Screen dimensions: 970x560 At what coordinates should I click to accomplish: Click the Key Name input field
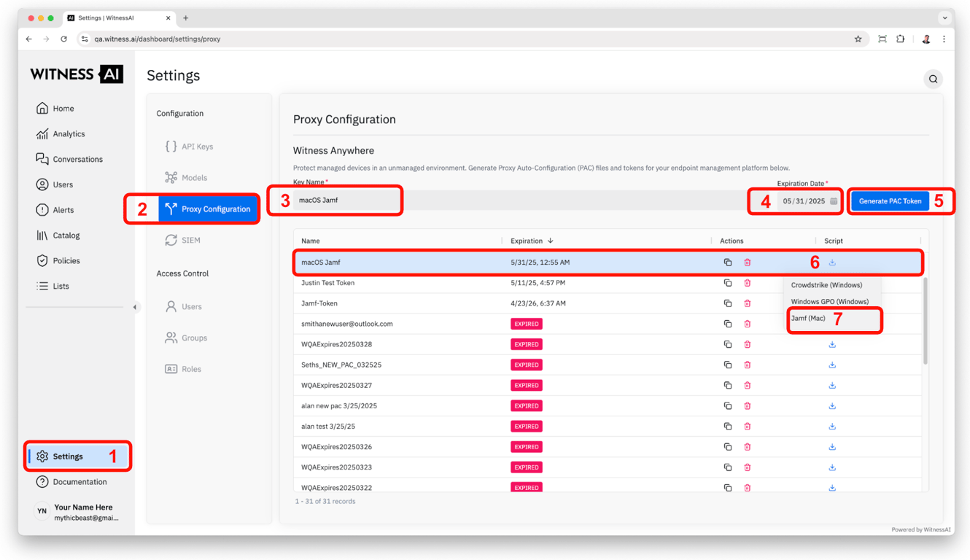(x=346, y=201)
